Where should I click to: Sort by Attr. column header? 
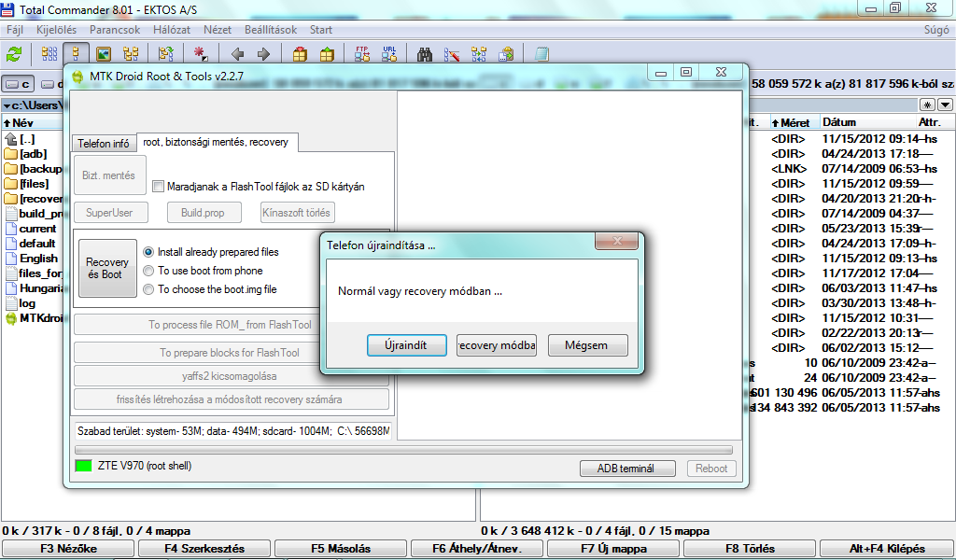(x=931, y=122)
